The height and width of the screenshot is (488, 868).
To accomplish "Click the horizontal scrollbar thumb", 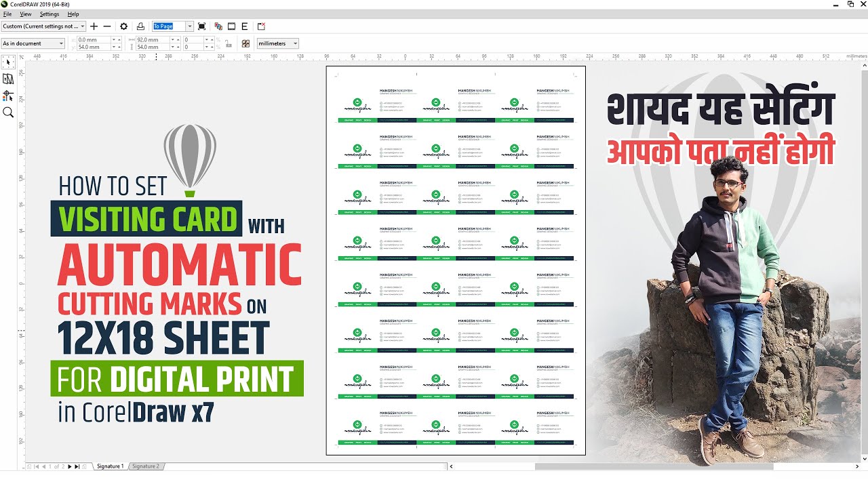I will 654,466.
